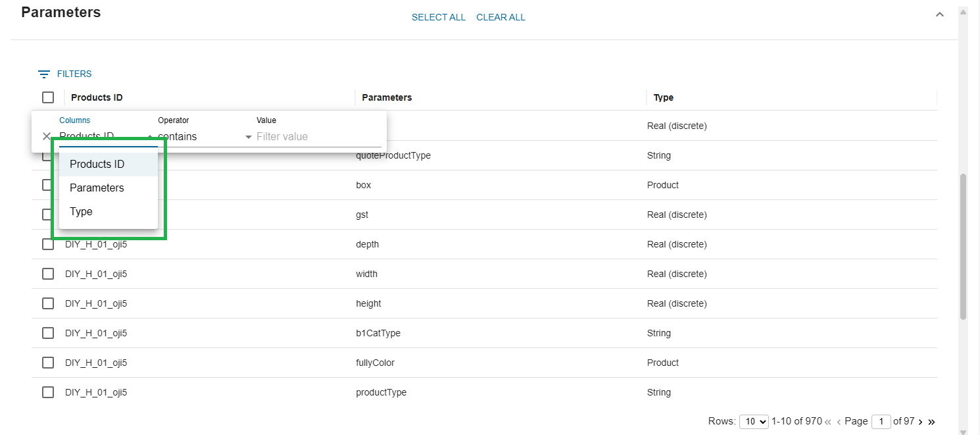
Task: Change the Rows per page dropdown
Action: coord(754,421)
